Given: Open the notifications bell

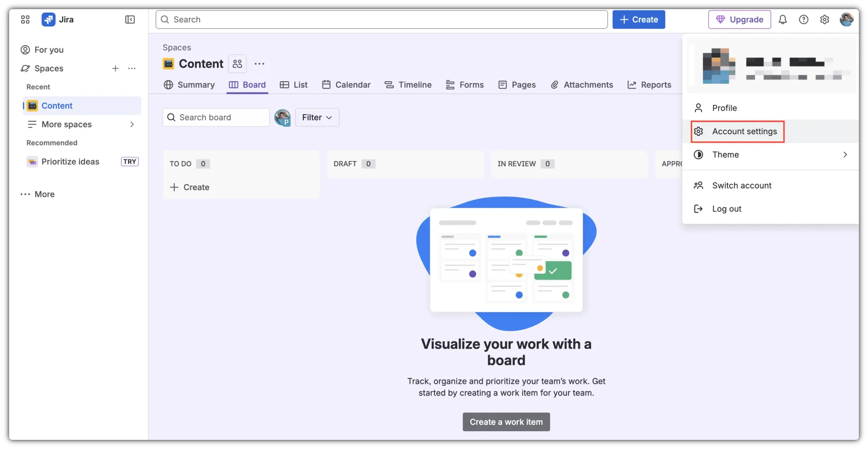Looking at the screenshot, I should pyautogui.click(x=783, y=20).
